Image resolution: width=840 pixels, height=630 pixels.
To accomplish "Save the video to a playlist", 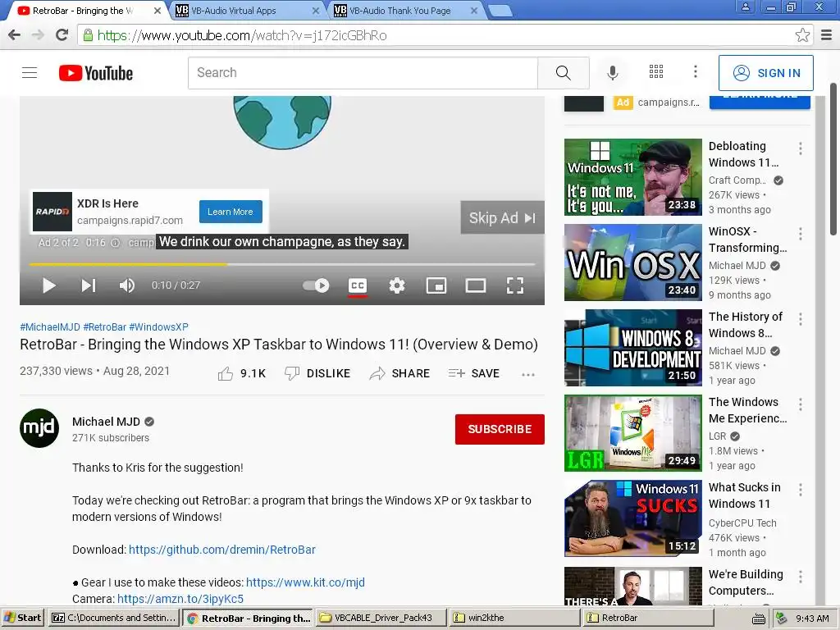I will (473, 373).
